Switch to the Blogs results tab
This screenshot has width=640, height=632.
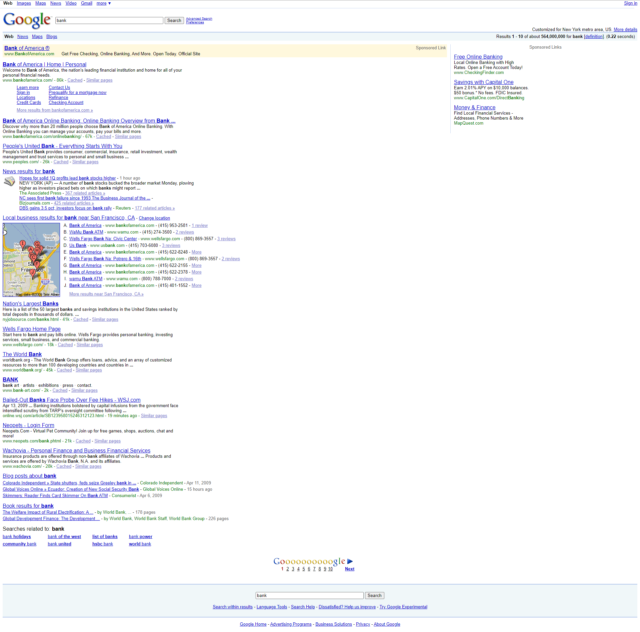51,37
